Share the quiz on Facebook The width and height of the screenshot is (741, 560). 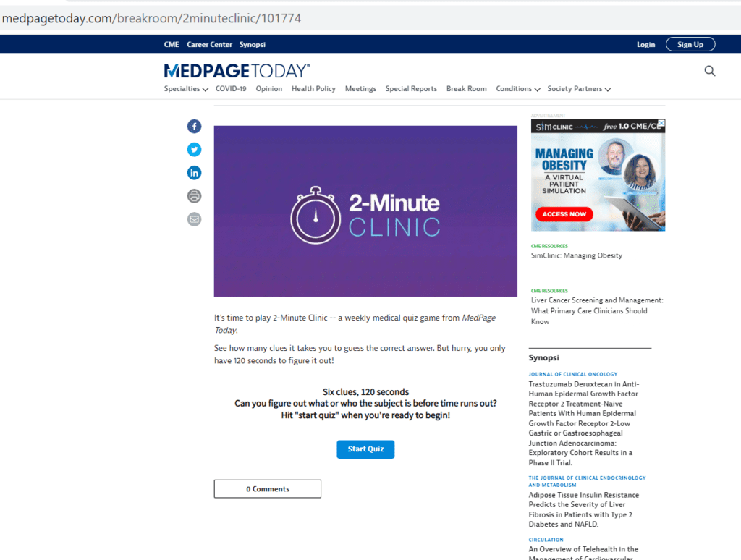point(194,126)
